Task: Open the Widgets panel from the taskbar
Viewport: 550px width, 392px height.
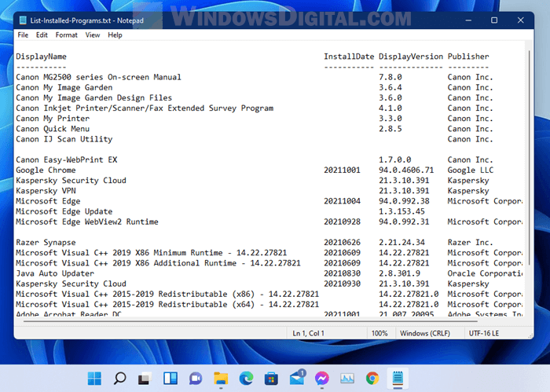Action: click(x=170, y=379)
